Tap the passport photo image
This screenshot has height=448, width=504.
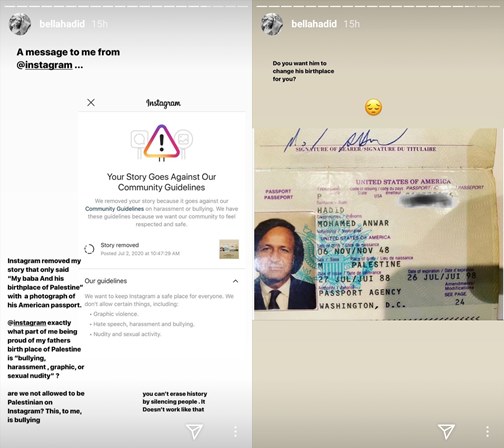tap(378, 224)
